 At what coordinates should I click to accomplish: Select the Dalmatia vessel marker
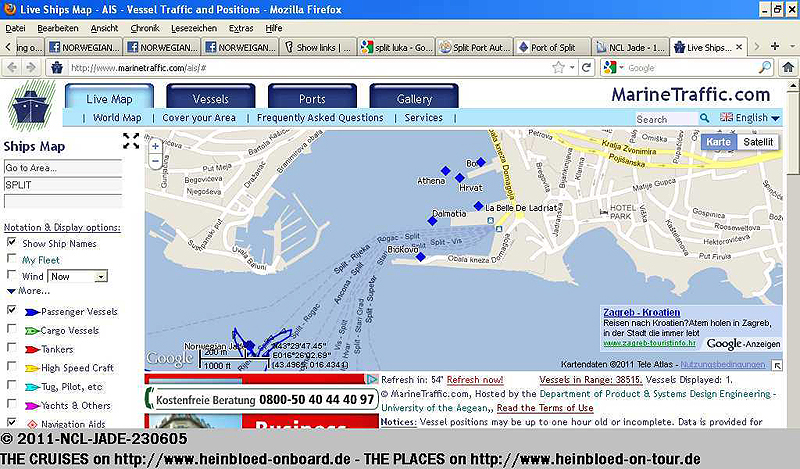point(433,221)
